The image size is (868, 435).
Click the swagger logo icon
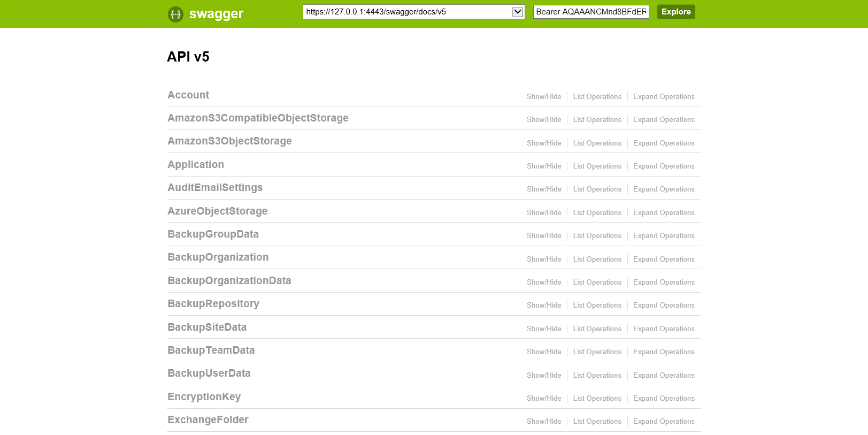(175, 14)
